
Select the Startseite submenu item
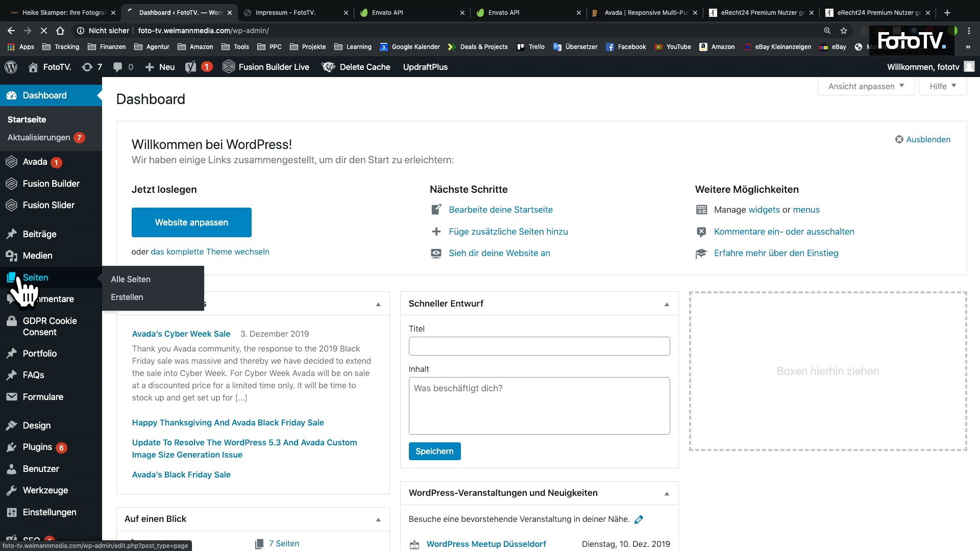(27, 119)
